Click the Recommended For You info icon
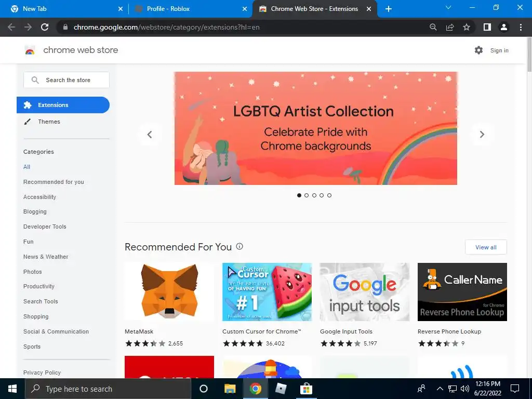This screenshot has width=532, height=399. [240, 246]
